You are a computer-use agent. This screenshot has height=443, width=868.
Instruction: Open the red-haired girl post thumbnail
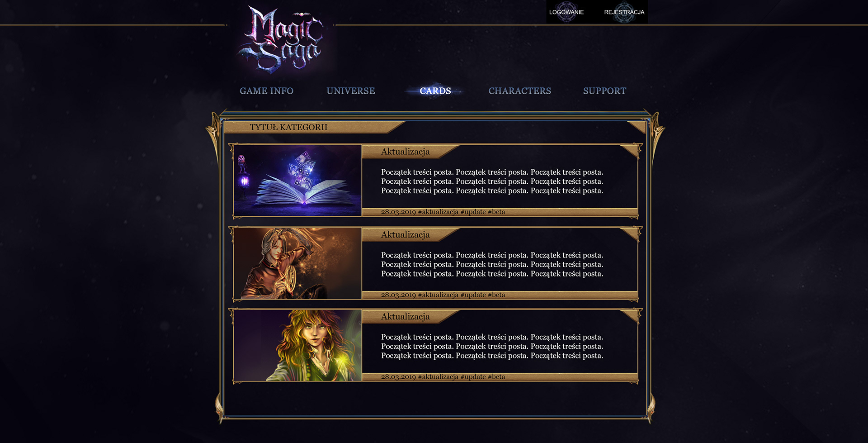tap(297, 345)
